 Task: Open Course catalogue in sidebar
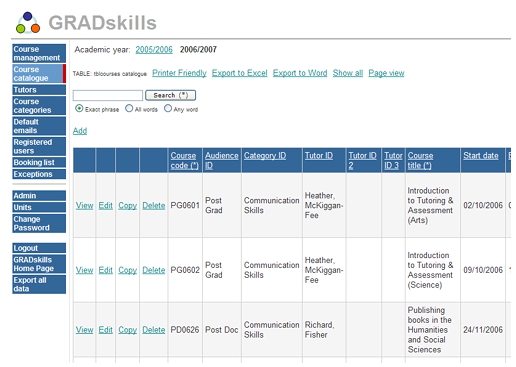pyautogui.click(x=39, y=74)
